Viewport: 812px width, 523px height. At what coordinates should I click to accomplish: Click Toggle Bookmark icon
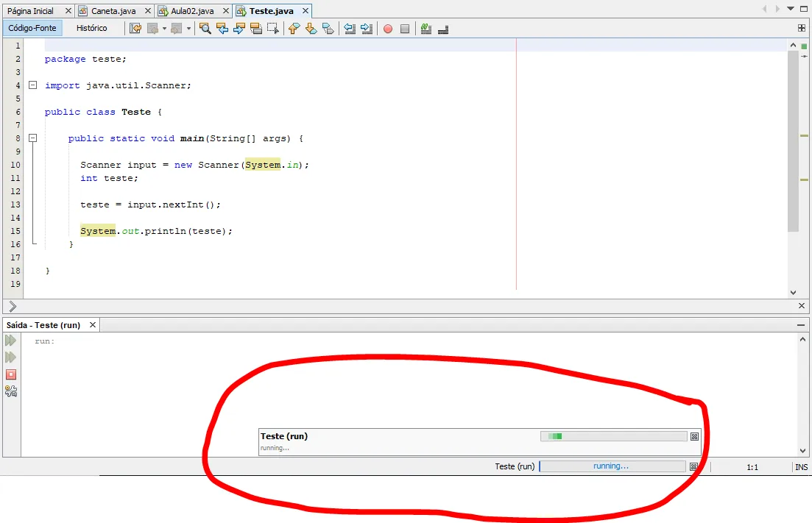click(x=328, y=29)
